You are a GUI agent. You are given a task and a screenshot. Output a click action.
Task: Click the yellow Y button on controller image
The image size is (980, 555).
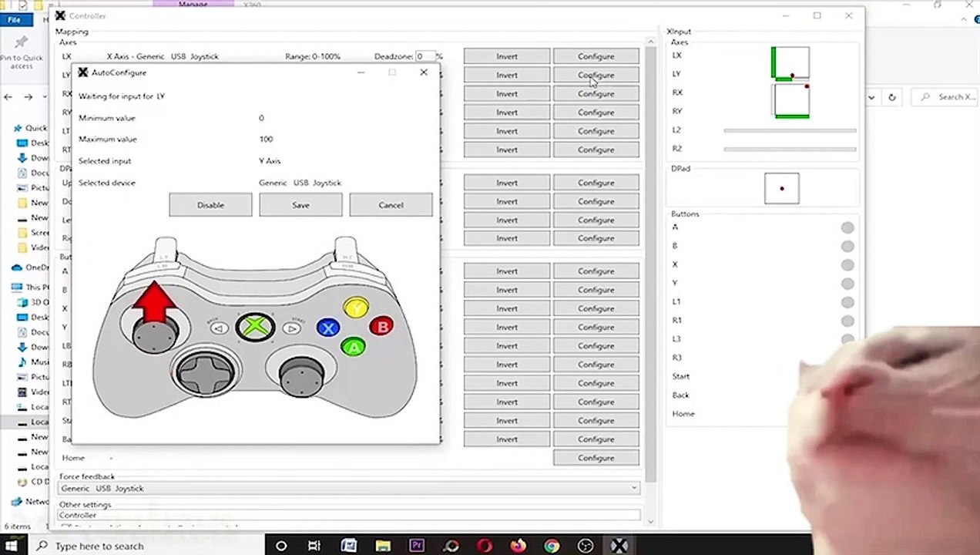click(355, 308)
